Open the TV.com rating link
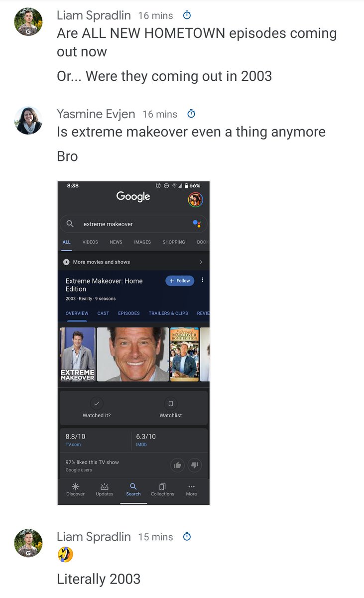 point(73,445)
